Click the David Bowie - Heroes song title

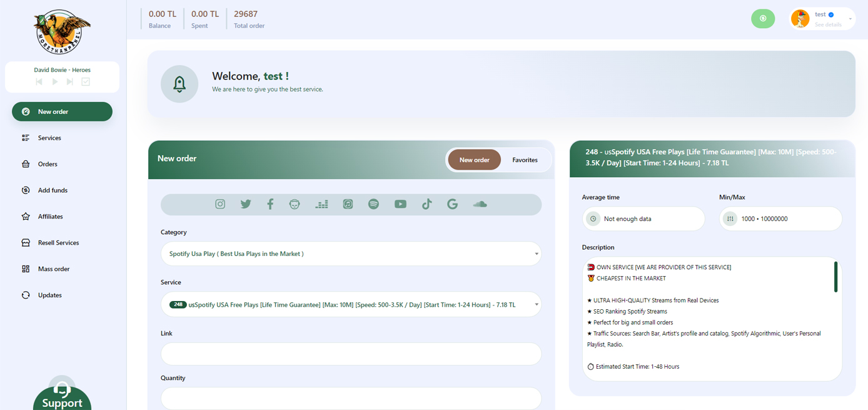point(62,70)
